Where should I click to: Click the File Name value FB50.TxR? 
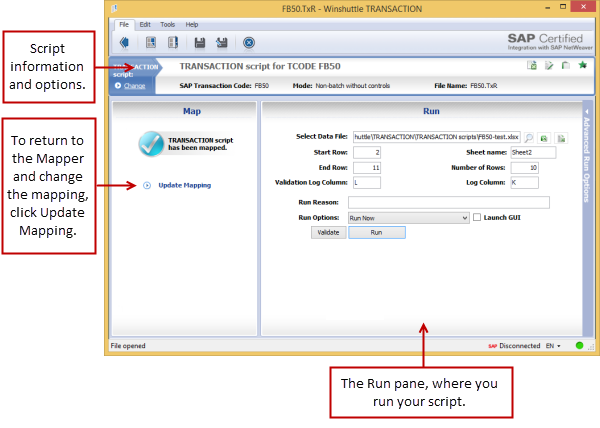(484, 86)
